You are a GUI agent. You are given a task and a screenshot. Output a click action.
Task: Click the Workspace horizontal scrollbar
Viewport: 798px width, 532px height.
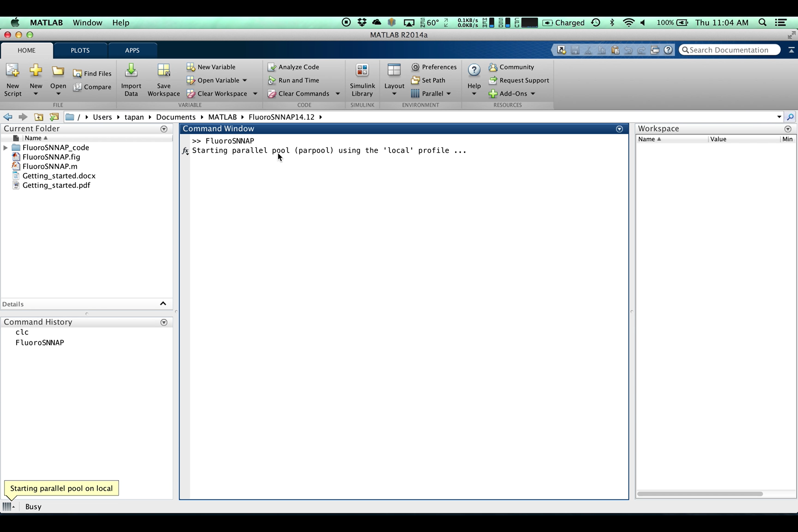[x=700, y=494]
